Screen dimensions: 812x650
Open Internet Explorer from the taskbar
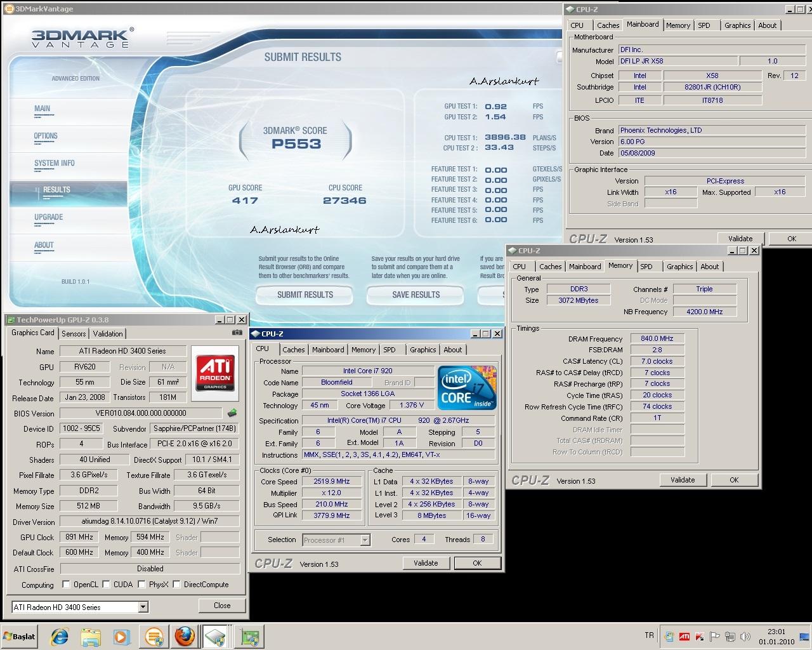click(60, 636)
